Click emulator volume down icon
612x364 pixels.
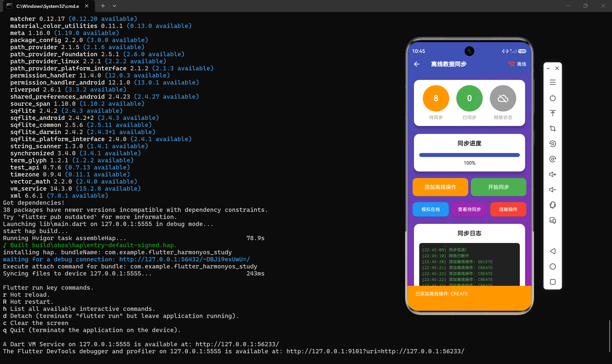(553, 190)
